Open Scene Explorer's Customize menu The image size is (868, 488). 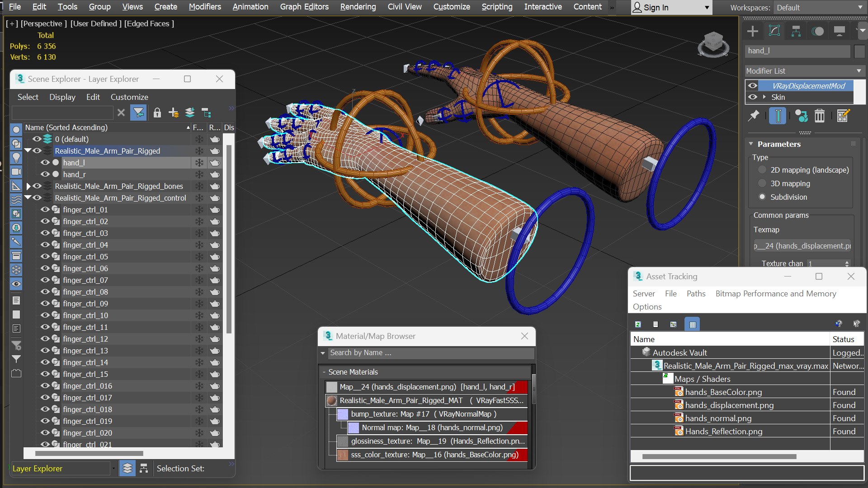click(x=129, y=97)
